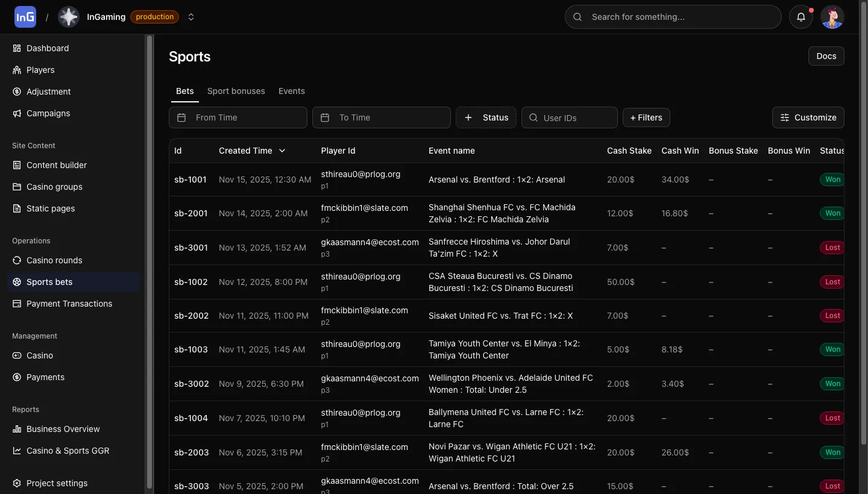Click the From Time date field
This screenshot has height=494, width=868.
coord(238,117)
